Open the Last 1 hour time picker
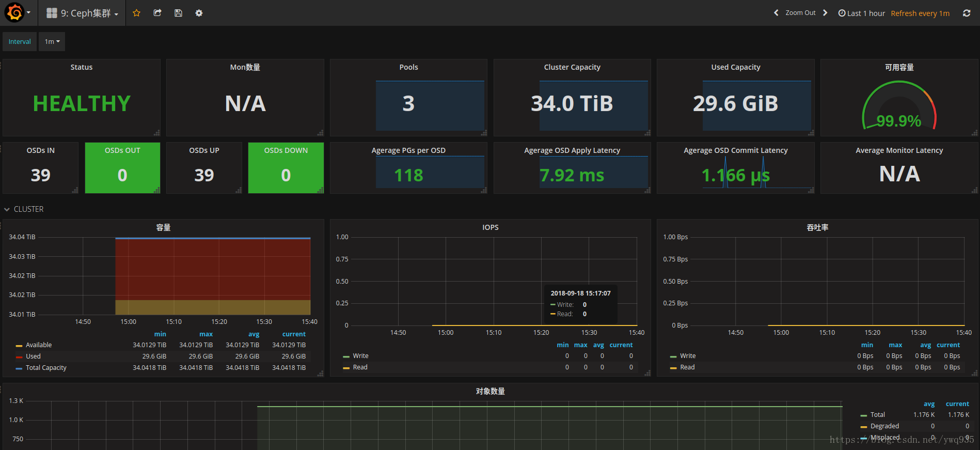Viewport: 980px width, 450px height. tap(861, 13)
